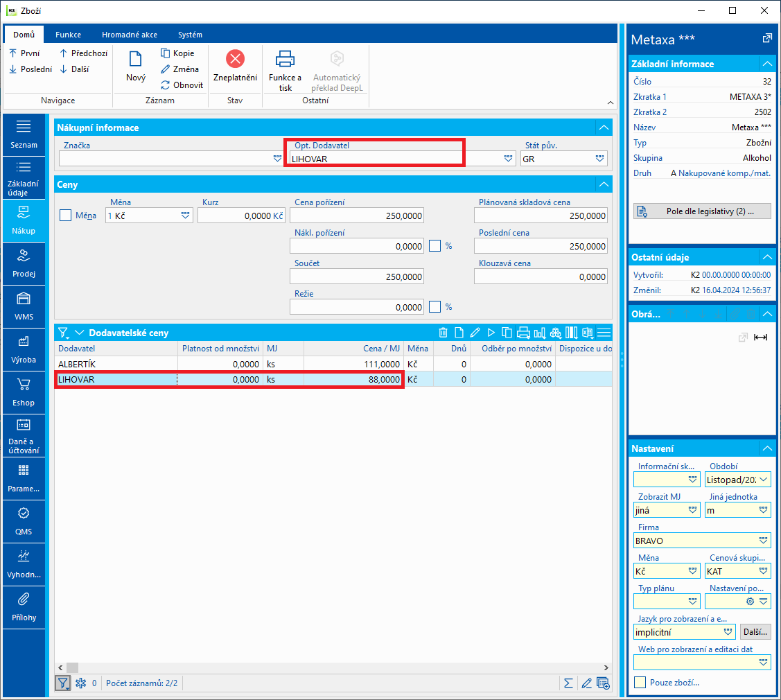
Task: Click Obnovit to refresh record
Action: (182, 85)
